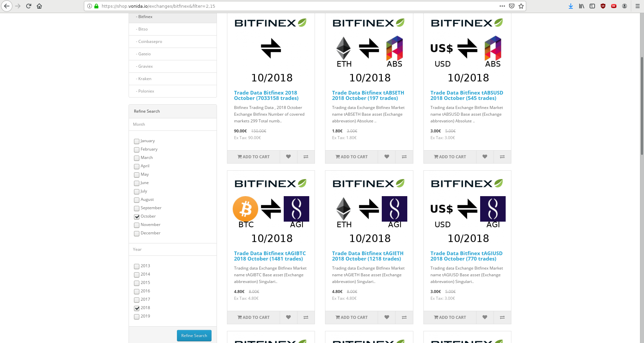Viewport: 644px width, 343px height.
Task: Open the Bitso exchange category
Action: click(173, 29)
